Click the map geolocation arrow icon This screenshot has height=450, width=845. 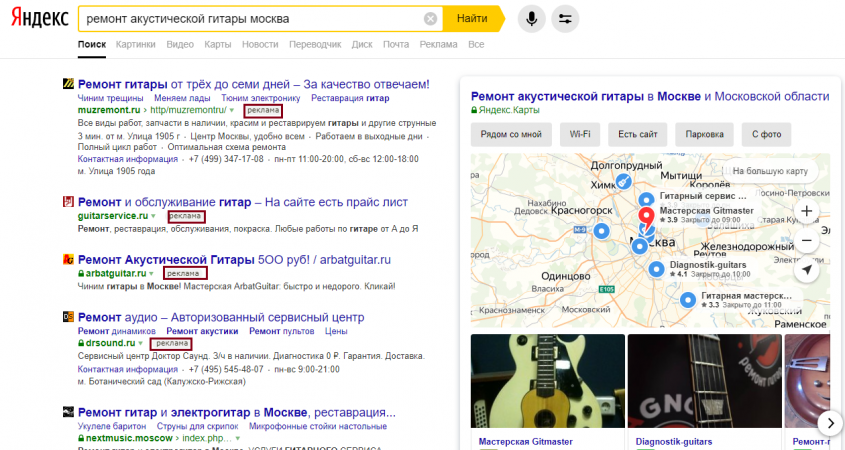coord(807,270)
